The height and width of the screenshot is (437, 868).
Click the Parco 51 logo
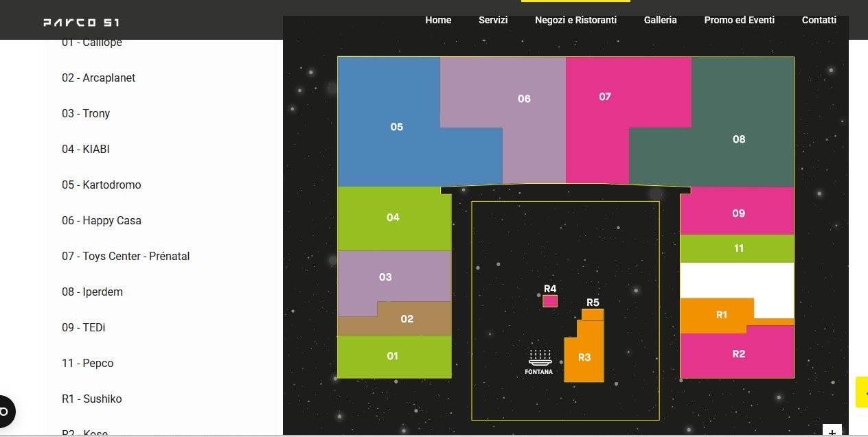(x=81, y=22)
